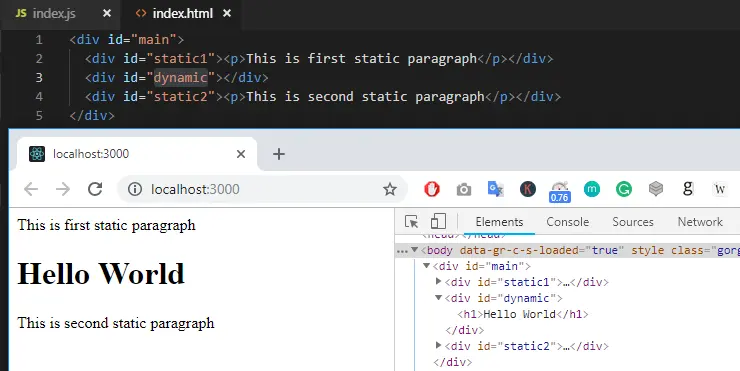This screenshot has width=740, height=371.
Task: Open the Grammarly extension
Action: (624, 189)
